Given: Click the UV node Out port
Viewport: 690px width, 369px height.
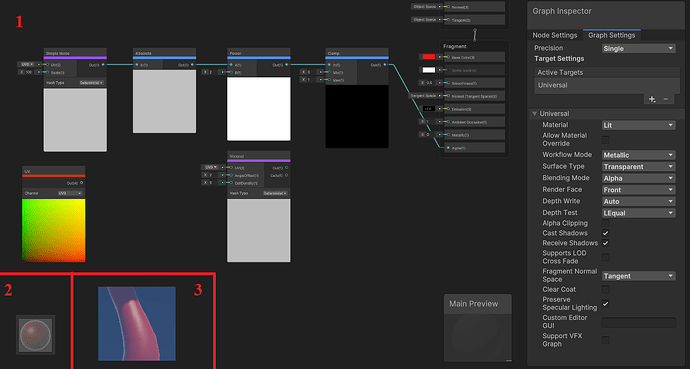Looking at the screenshot, I should point(81,183).
